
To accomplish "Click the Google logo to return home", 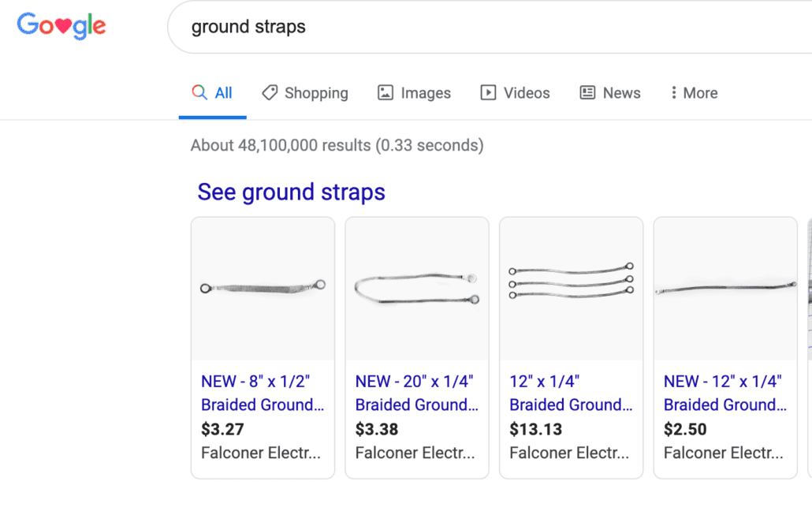I will point(61,26).
